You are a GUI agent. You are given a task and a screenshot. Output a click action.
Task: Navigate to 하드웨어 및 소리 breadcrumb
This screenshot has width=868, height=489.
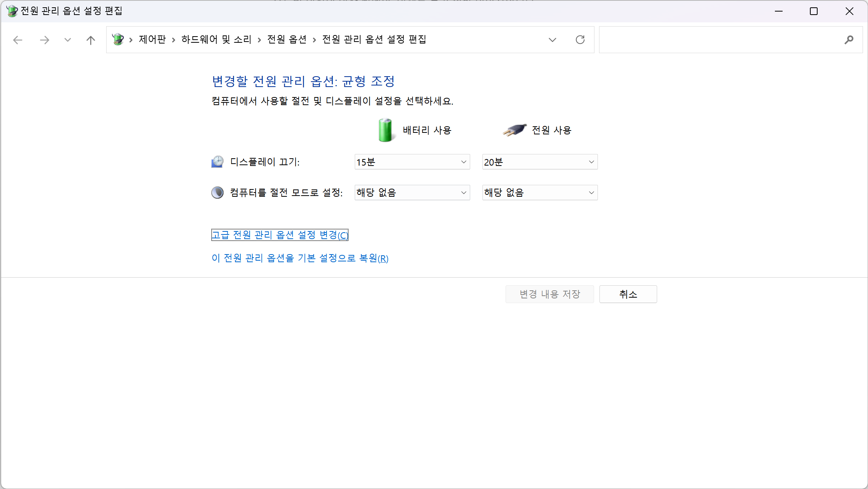pos(216,39)
